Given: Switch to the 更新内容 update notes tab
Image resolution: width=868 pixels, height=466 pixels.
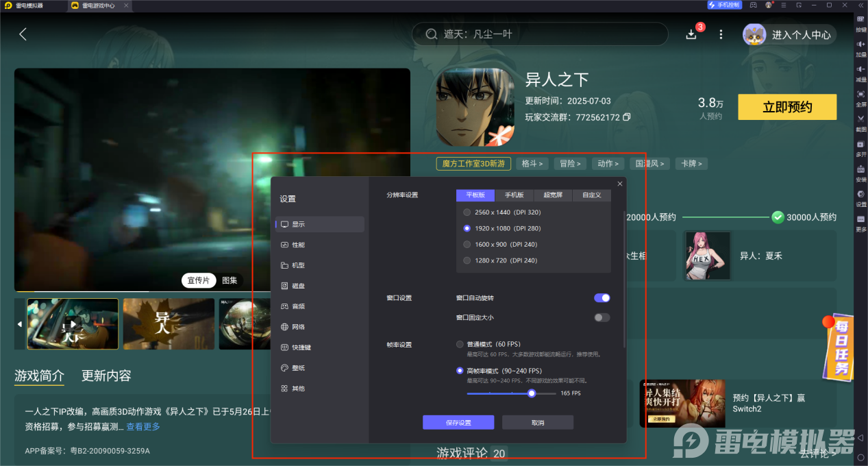Looking at the screenshot, I should [x=106, y=376].
